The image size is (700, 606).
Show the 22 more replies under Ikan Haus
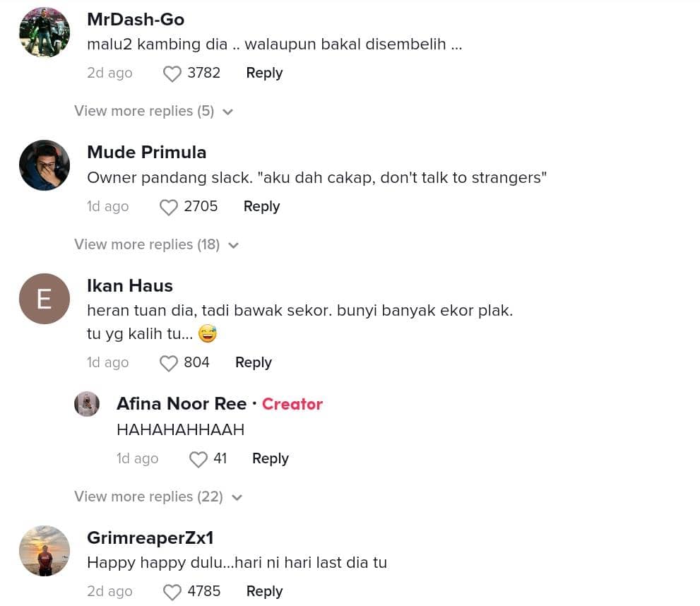click(x=158, y=497)
